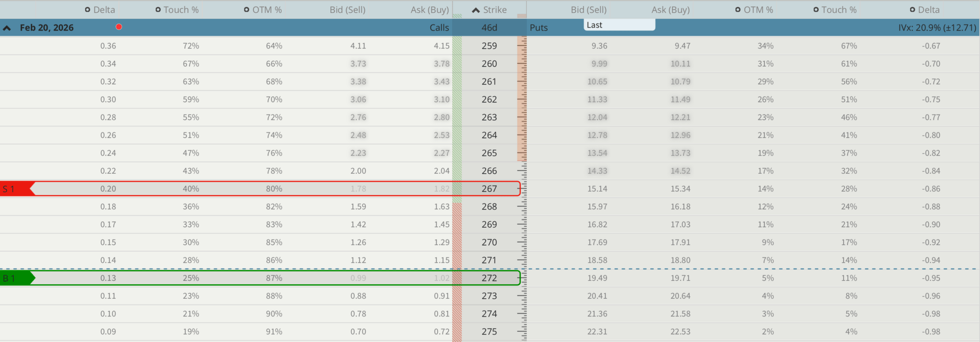Viewport: 980px width, 342px height.
Task: Click the Strike column header label
Action: point(495,10)
